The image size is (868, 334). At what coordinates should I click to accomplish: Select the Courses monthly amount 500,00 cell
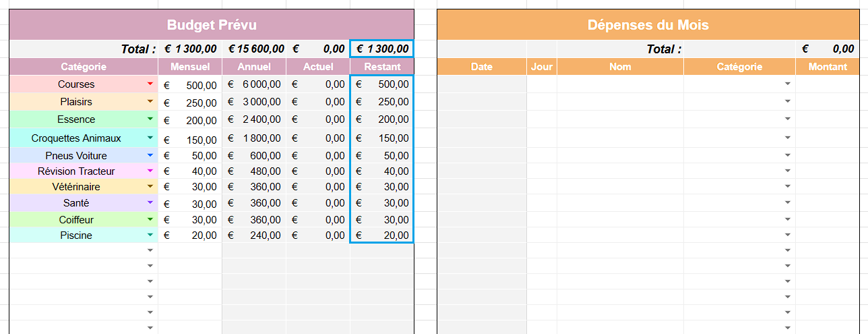click(x=189, y=85)
